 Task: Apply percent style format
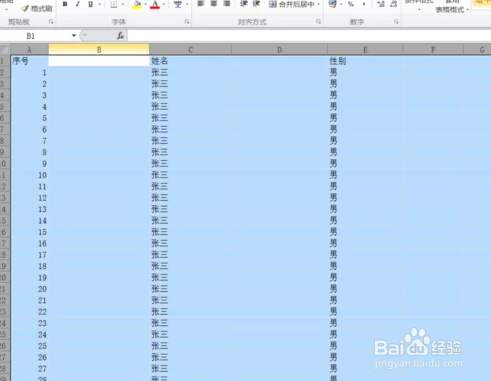pos(351,4)
